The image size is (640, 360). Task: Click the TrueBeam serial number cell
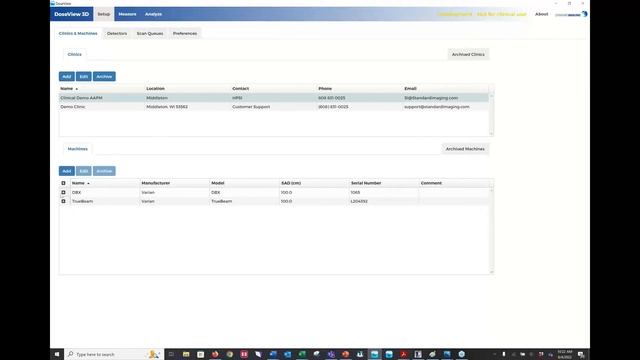tap(359, 201)
